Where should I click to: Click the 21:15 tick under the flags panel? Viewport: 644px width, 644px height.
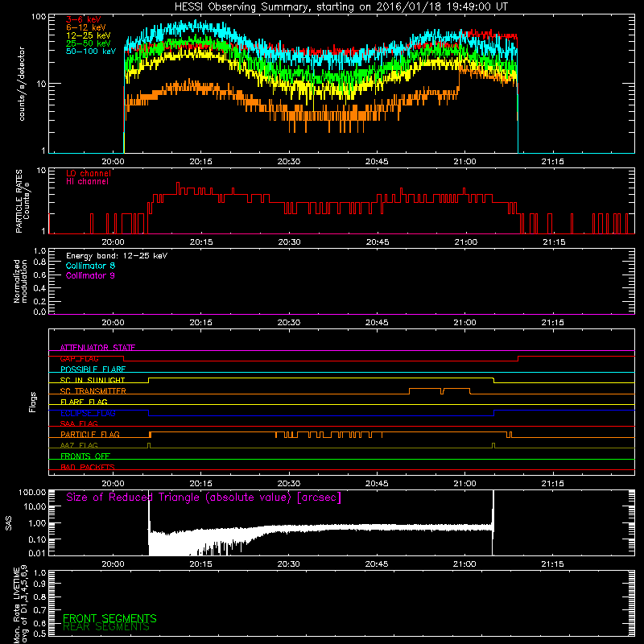553,484
